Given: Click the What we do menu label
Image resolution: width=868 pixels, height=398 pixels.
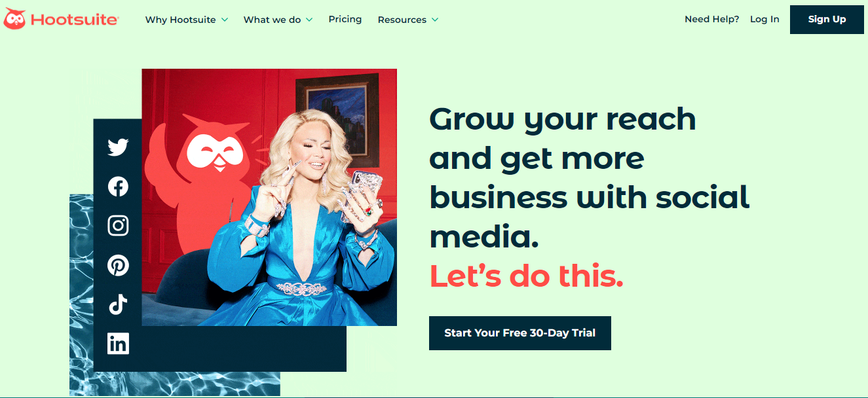Looking at the screenshot, I should [272, 20].
